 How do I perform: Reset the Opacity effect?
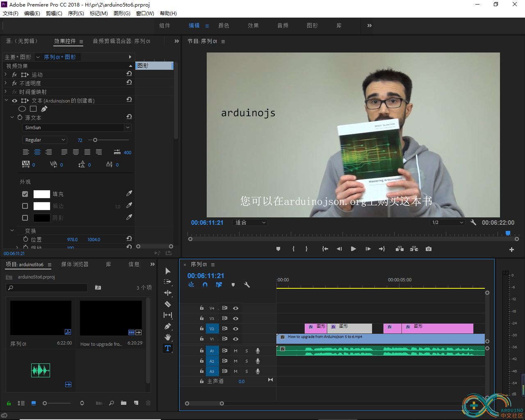click(129, 82)
